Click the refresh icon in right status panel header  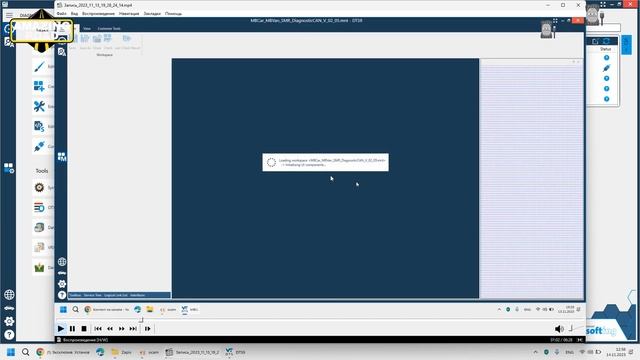pos(606,41)
